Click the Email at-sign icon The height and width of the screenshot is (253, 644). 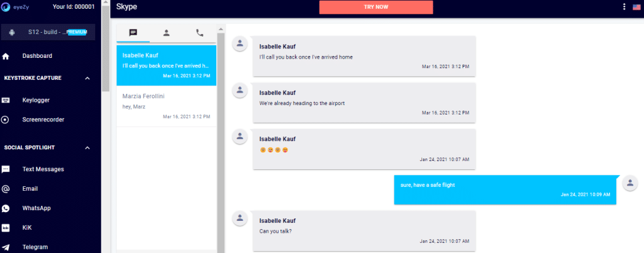tap(5, 189)
